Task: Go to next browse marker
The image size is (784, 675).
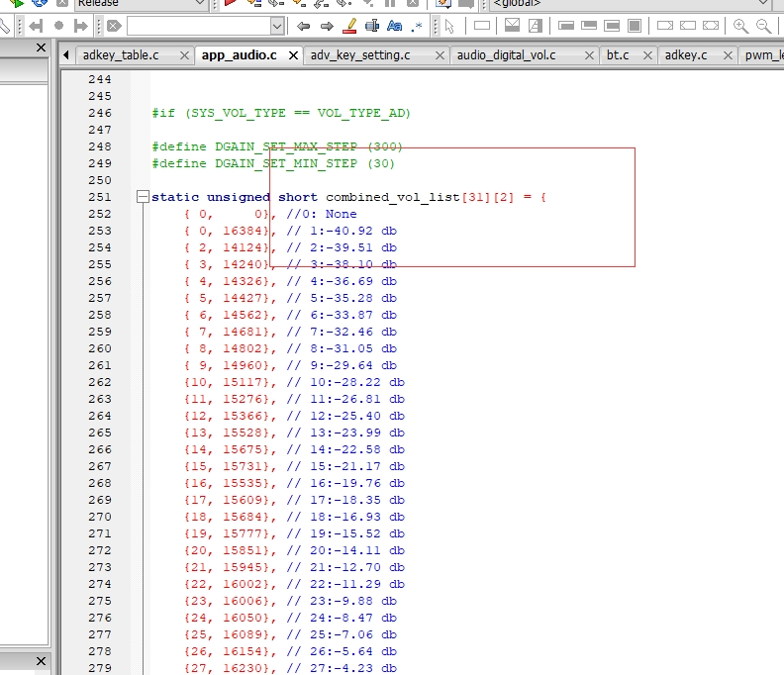Action: [80, 26]
